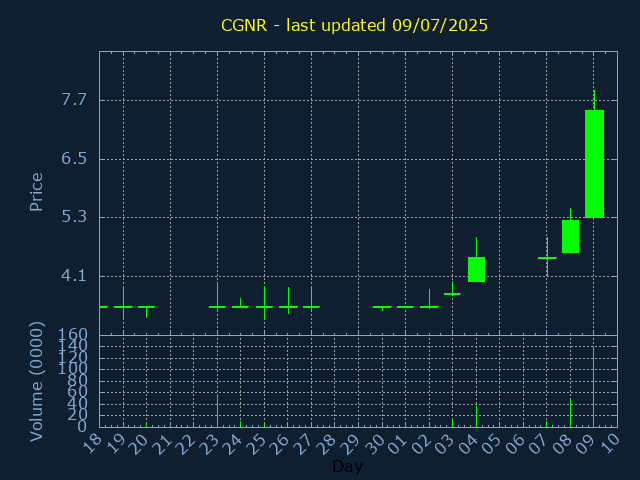Click the tallest volume bar on day 09
Viewport: 640px width, 480px height.
point(593,387)
